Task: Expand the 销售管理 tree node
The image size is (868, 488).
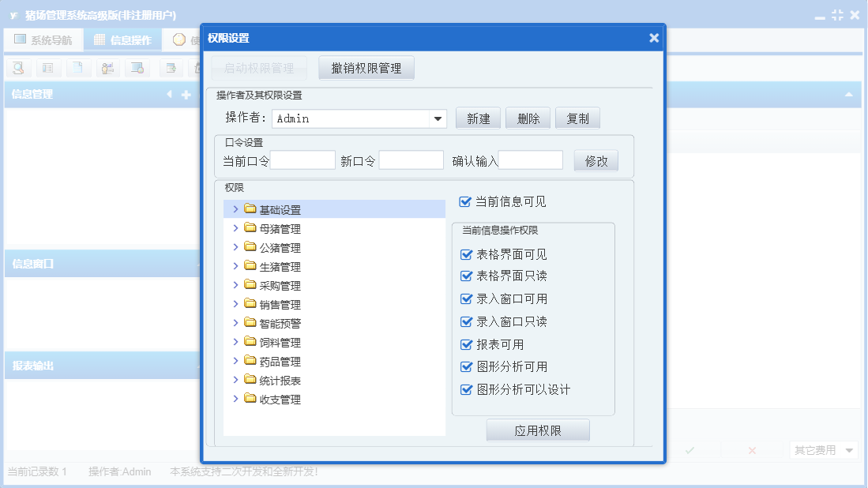Action: [235, 304]
